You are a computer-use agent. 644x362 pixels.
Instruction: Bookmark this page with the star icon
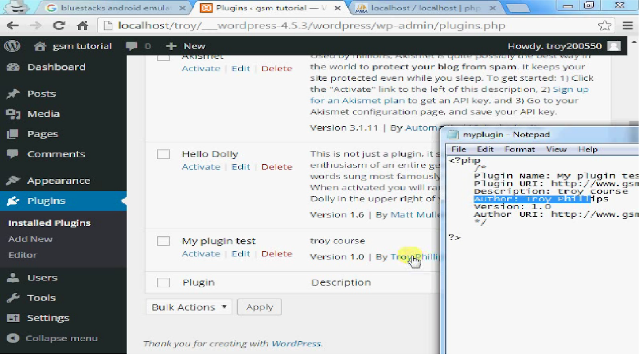coord(604,26)
